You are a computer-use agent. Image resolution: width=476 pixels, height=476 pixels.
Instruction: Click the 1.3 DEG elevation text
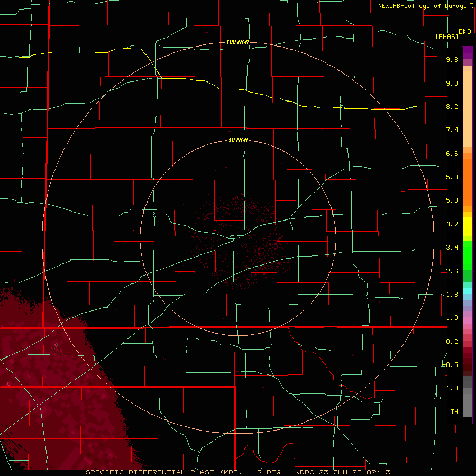tap(264, 472)
